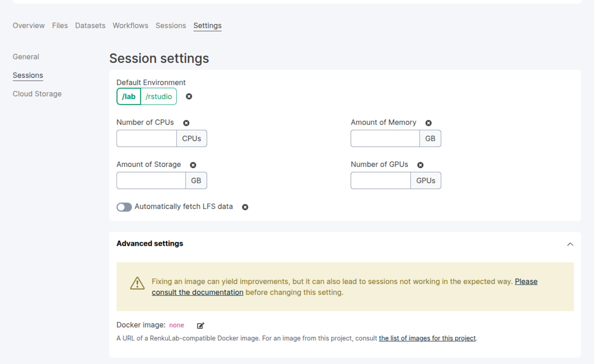Select /rstudio as default environment
The width and height of the screenshot is (594, 364).
point(158,97)
